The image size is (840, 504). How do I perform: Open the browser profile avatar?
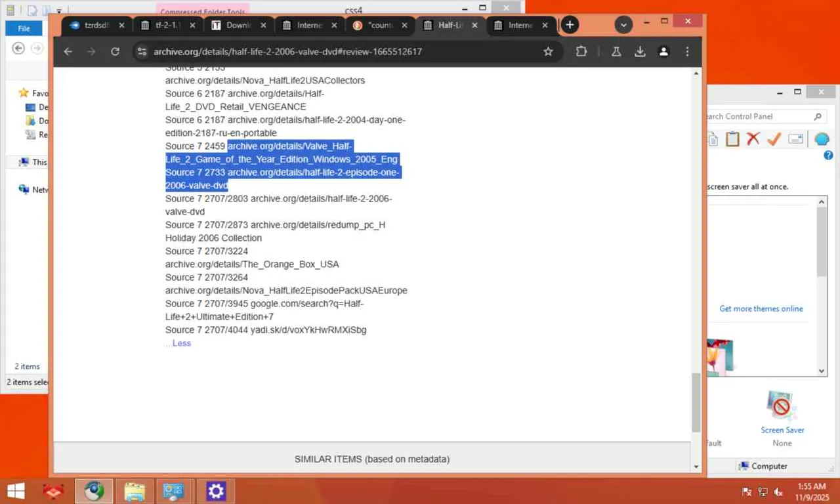(x=663, y=51)
